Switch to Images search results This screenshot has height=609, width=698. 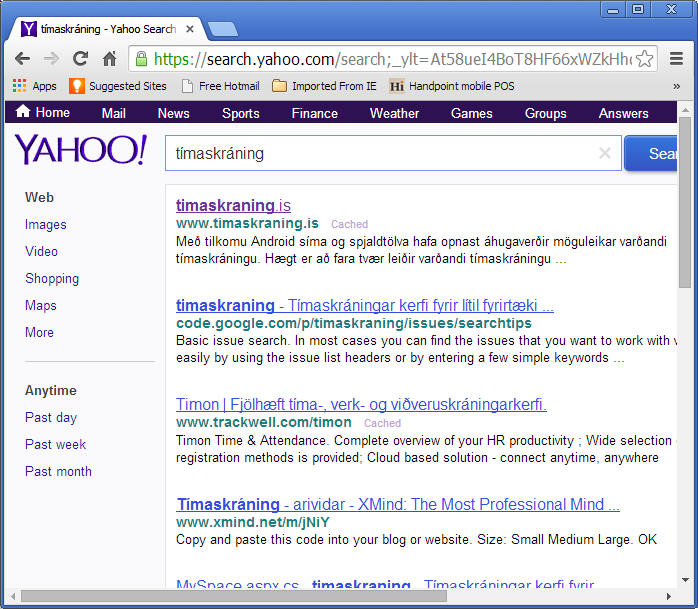click(x=46, y=224)
